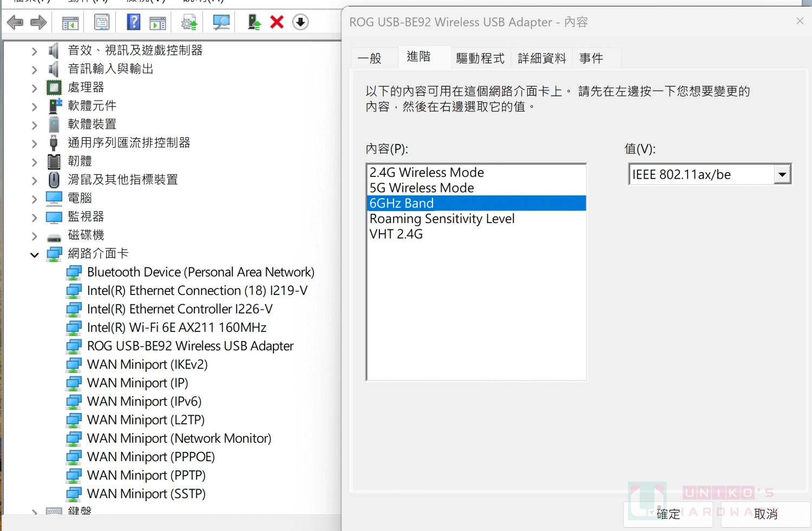
Task: Click the scan for hardware changes monitor icon
Action: click(221, 22)
